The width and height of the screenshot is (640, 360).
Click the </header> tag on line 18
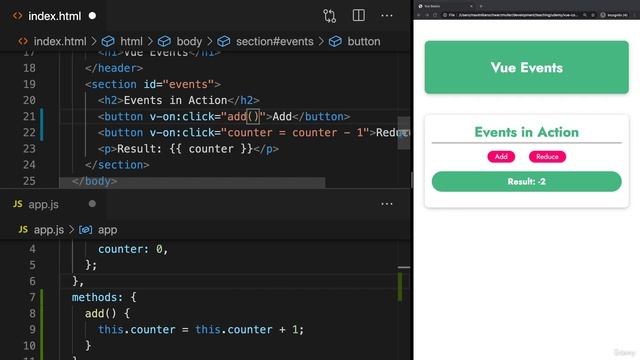point(114,68)
